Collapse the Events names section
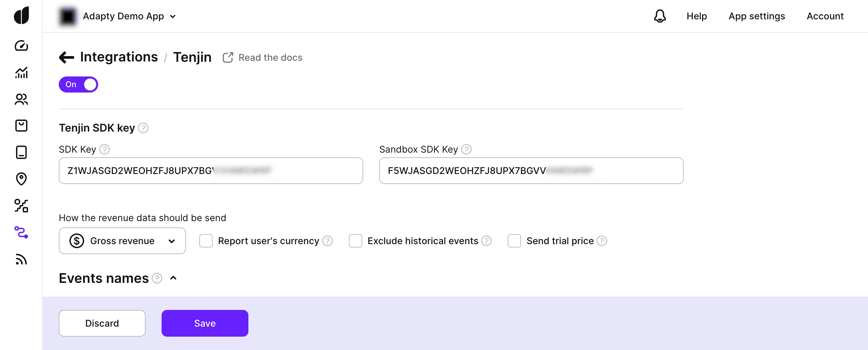This screenshot has height=350, width=868. click(173, 278)
